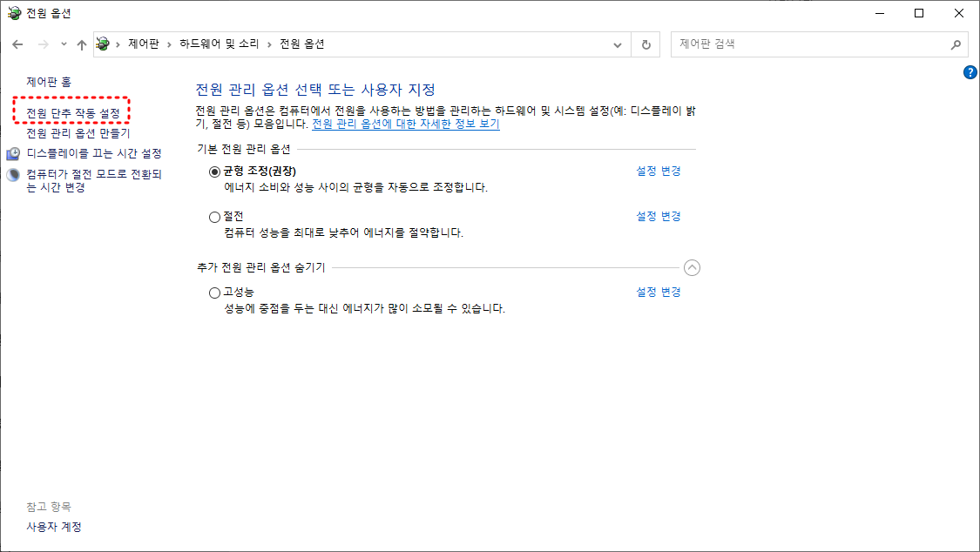The image size is (980, 552).
Task: Refresh the page with the refresh icon
Action: 645,44
